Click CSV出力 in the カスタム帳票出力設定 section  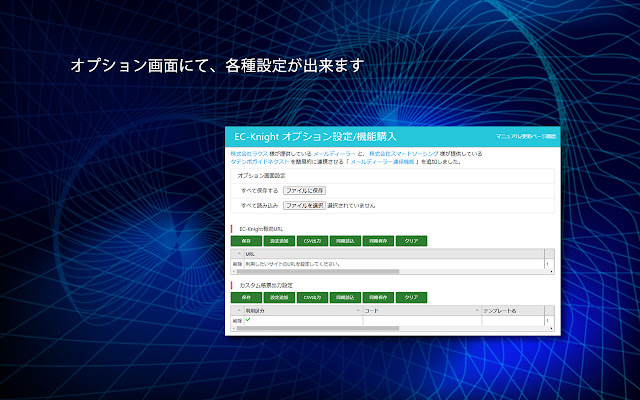pyautogui.click(x=312, y=298)
